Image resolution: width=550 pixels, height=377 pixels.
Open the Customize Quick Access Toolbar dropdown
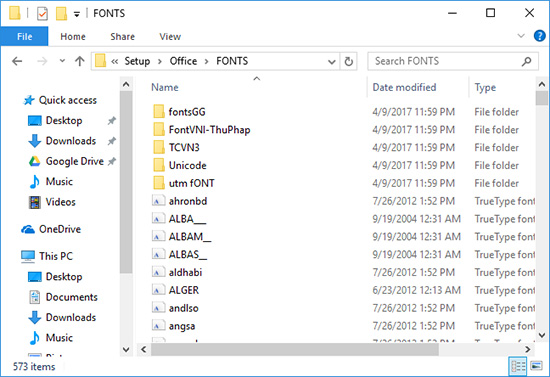76,14
